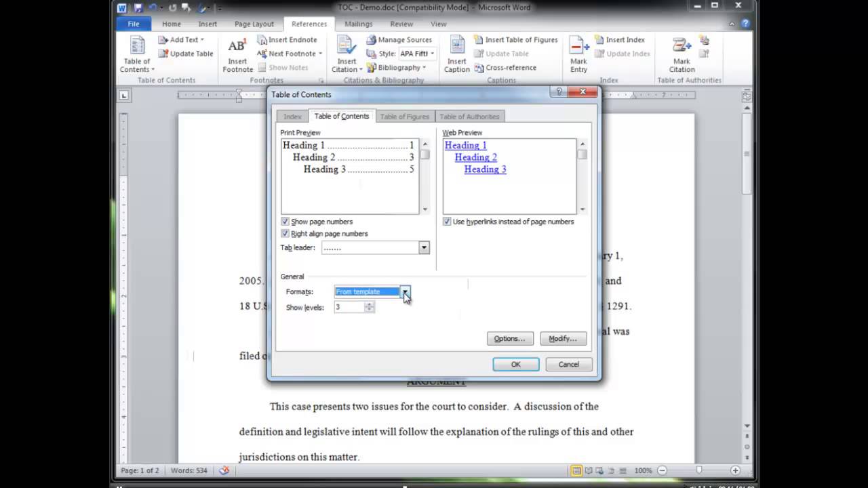868x488 pixels.
Task: Click Insert Footnote
Action: click(237, 54)
